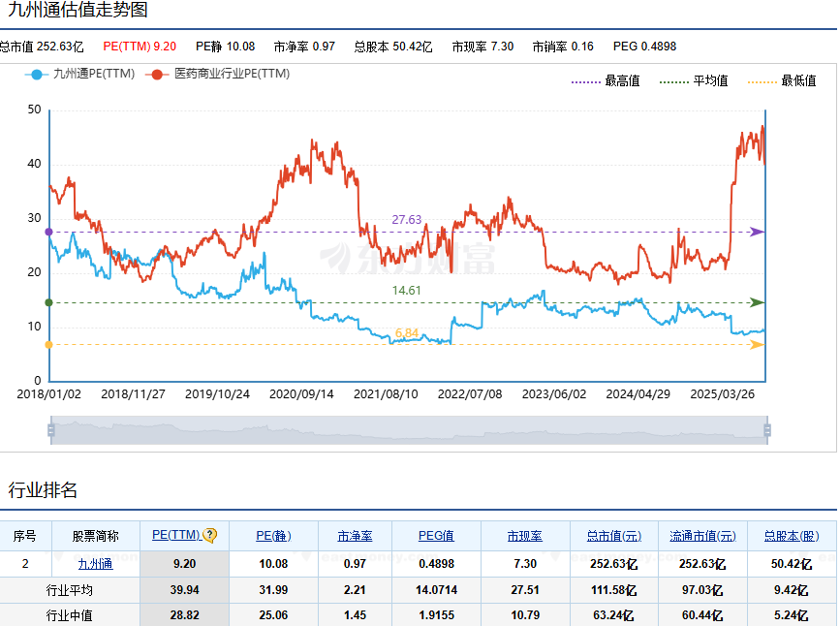
Task: Click the middle of the range slider track
Action: [x=409, y=430]
